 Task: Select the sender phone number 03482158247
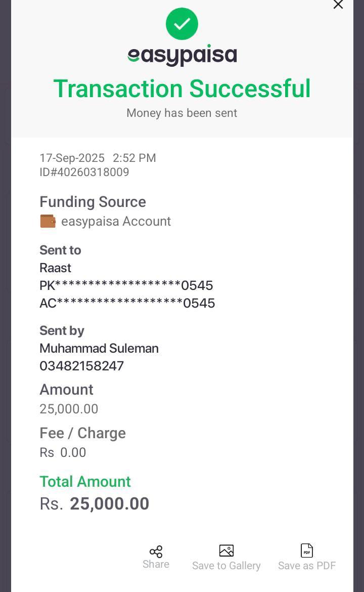pyautogui.click(x=81, y=366)
